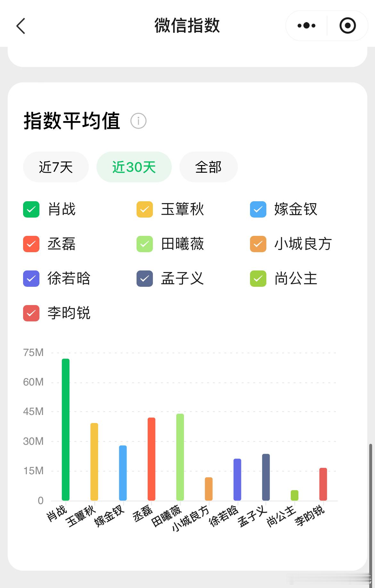Uncheck the 肖战 checkbox
375x588 pixels.
[x=31, y=209]
